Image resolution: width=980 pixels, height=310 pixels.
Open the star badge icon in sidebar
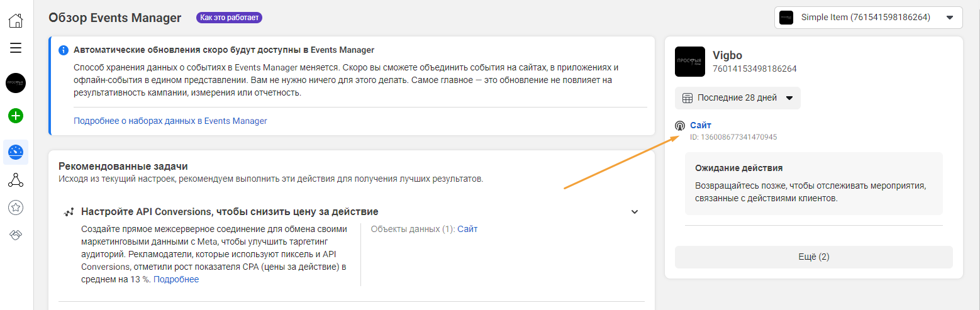coord(16,207)
